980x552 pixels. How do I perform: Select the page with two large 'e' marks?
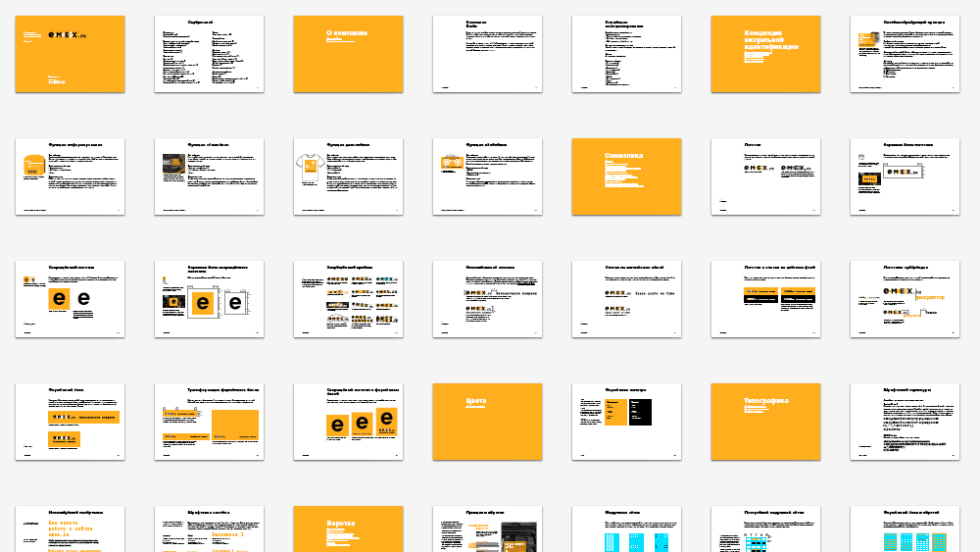70,299
